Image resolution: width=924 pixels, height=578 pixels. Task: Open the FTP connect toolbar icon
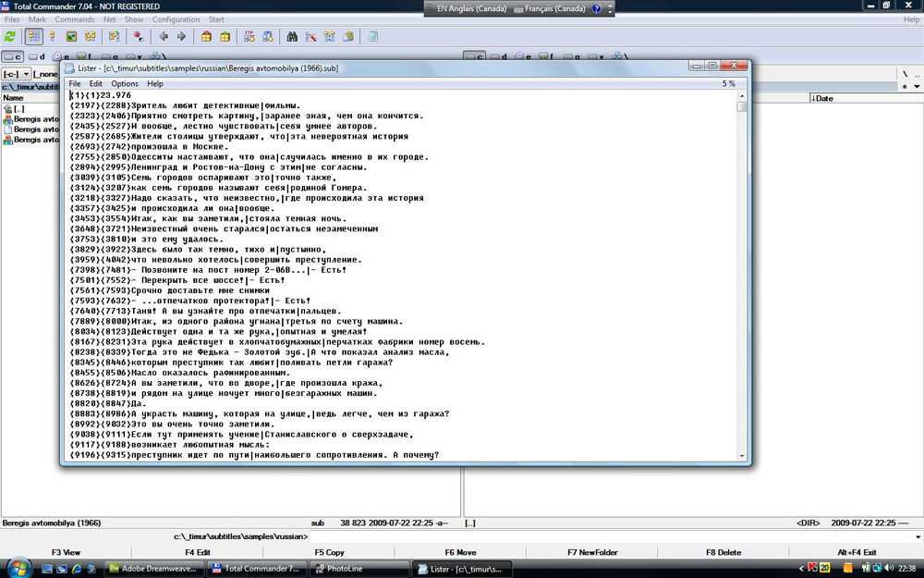tap(249, 37)
